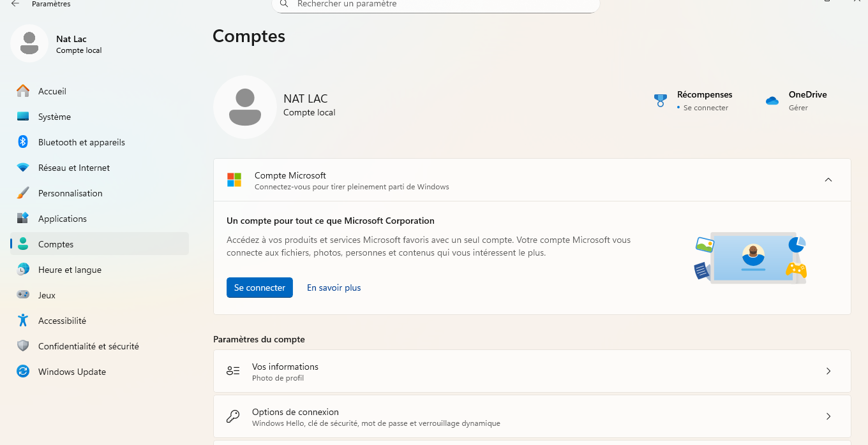Select Applications in the sidebar
The image size is (868, 445).
(100, 219)
